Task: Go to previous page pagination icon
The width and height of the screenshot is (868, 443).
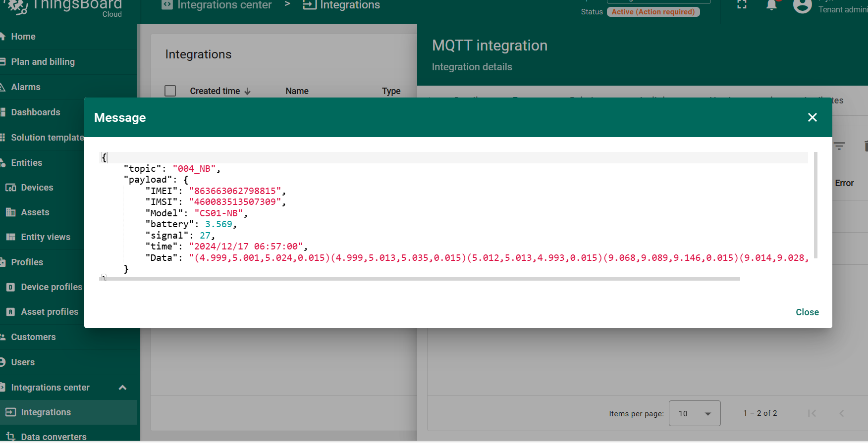Action: click(841, 413)
